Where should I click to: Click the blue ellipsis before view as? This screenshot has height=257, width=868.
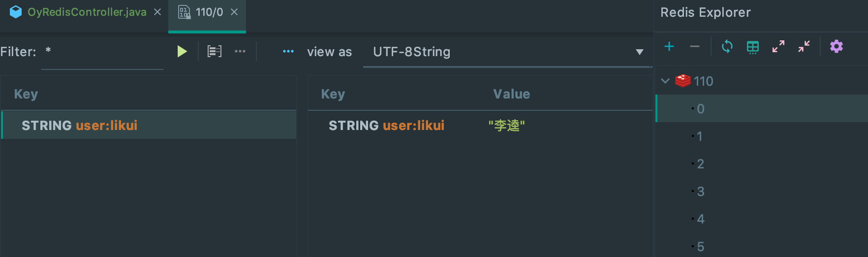[288, 51]
